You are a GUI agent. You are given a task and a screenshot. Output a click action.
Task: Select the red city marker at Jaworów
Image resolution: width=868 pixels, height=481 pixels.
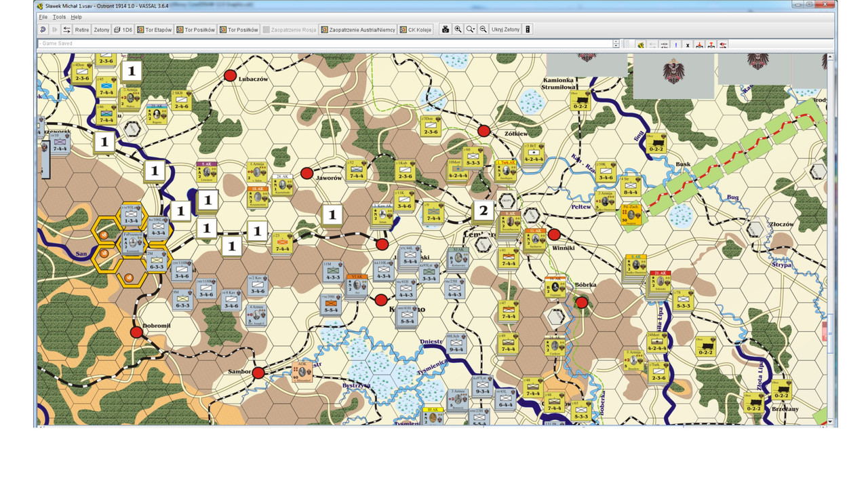click(x=307, y=173)
